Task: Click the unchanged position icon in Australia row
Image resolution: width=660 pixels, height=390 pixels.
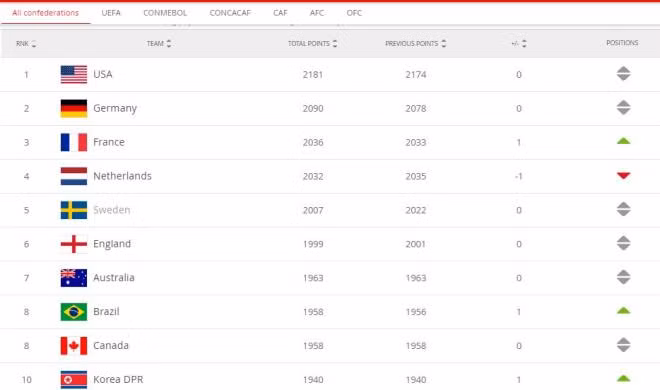Action: 623,277
